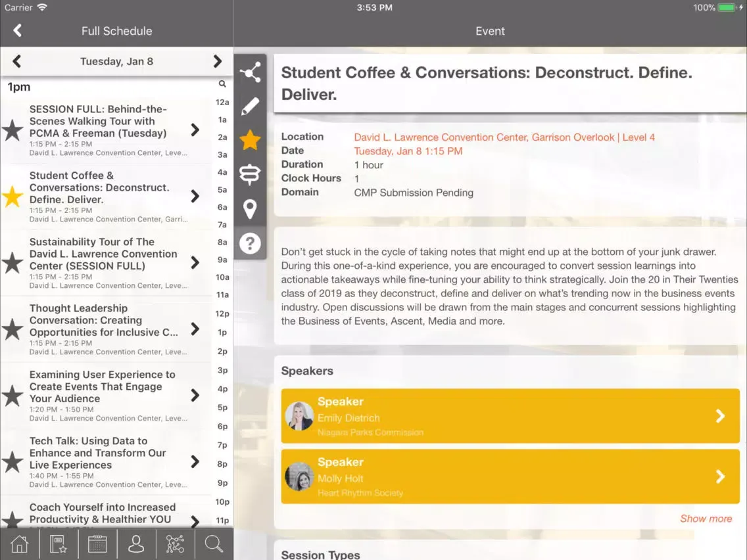The image size is (747, 560).
Task: Go to previous day before Tuesday, Jan 8
Action: 16,61
